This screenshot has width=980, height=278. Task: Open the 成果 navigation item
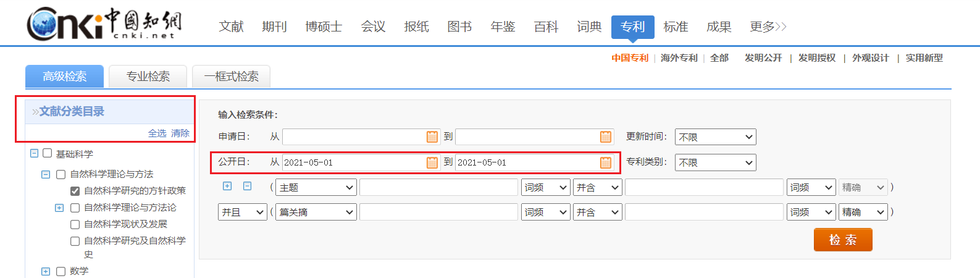[719, 27]
